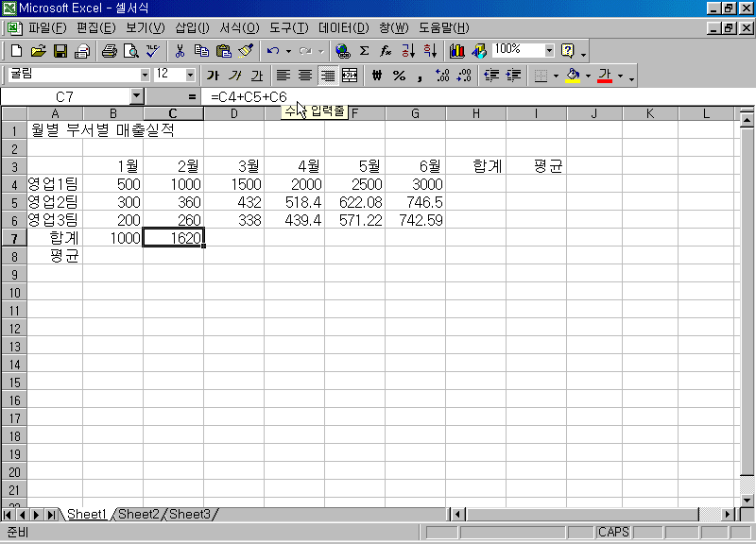Screen dimensions: 756x544
Task: Sort ascending with the sort icon
Action: pos(408,51)
